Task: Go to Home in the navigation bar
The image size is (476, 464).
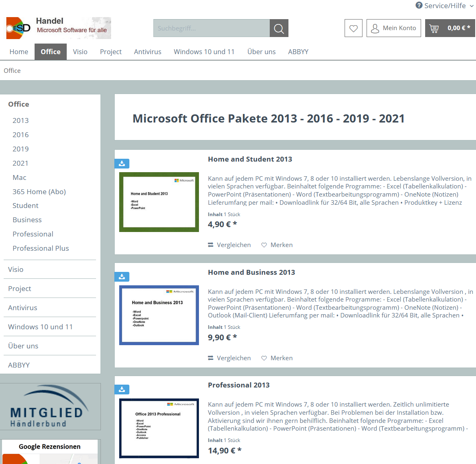Action: click(19, 52)
